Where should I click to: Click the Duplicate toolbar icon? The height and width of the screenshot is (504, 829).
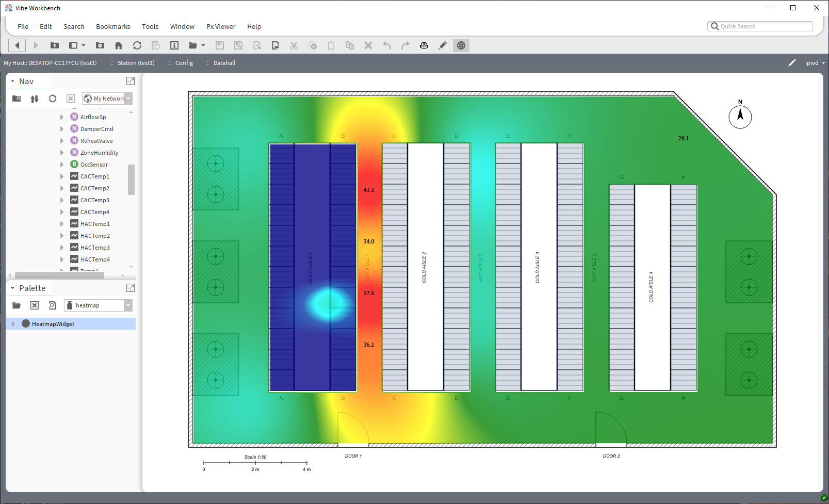click(350, 45)
